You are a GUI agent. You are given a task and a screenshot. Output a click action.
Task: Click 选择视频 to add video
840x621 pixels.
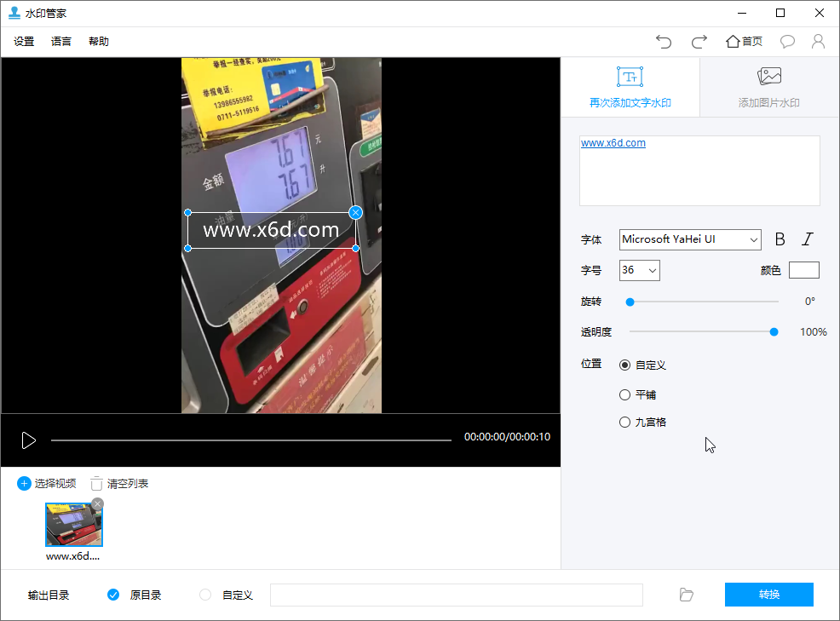47,483
